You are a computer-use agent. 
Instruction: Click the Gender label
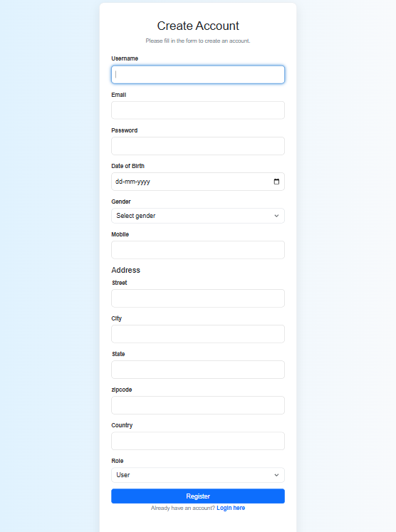(x=121, y=202)
